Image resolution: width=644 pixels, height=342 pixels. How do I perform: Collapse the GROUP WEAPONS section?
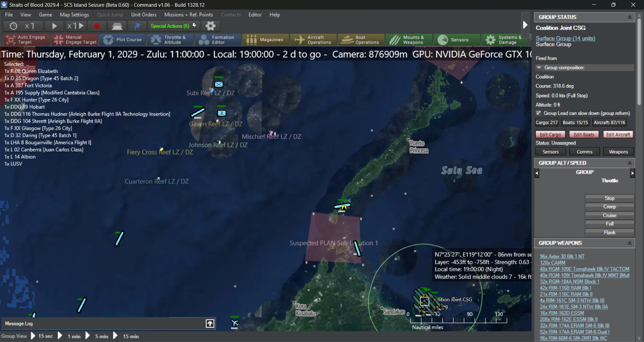click(630, 243)
